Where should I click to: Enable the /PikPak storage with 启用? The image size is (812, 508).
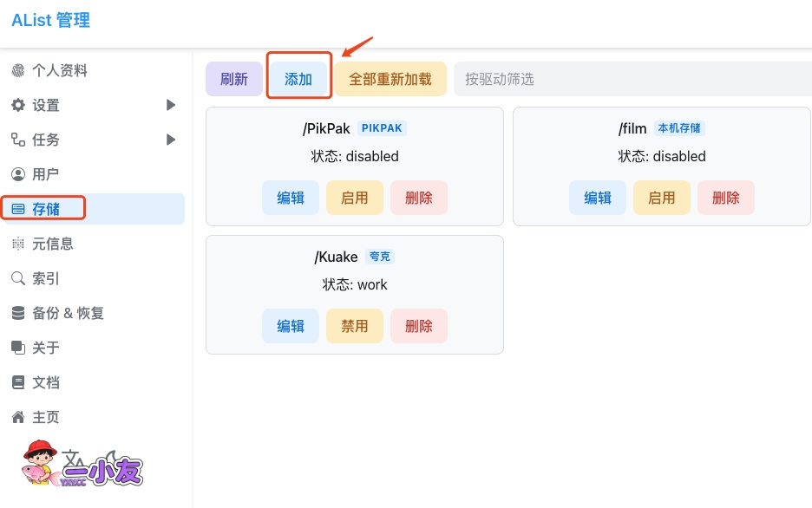(x=354, y=198)
